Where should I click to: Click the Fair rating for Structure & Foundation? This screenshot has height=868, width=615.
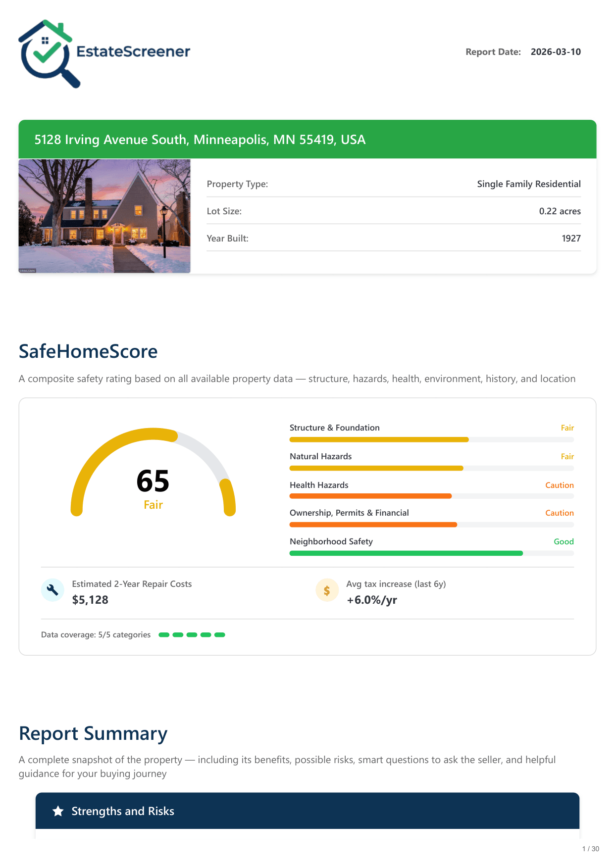pos(567,428)
